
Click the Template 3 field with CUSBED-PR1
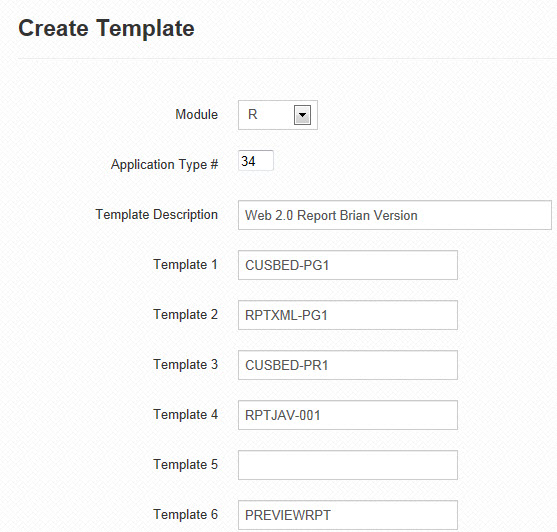coord(348,365)
